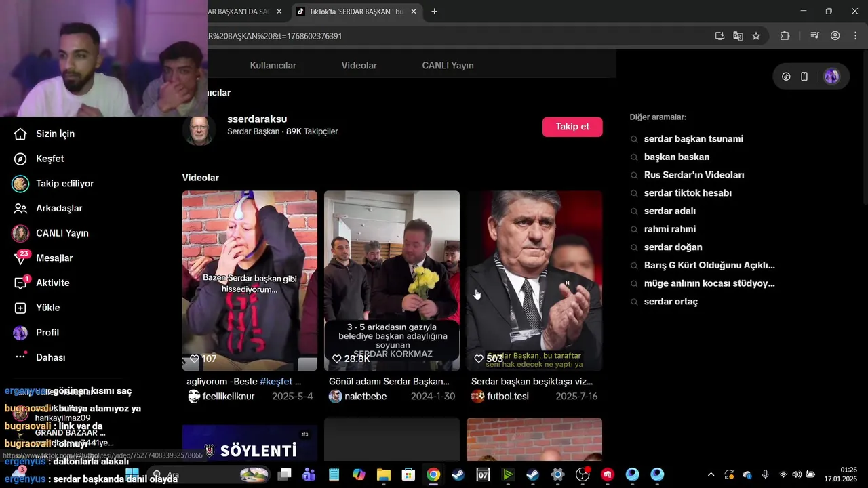Select suggestion Rus Serdar'ın Videoları
The image size is (868, 488).
coord(694,175)
